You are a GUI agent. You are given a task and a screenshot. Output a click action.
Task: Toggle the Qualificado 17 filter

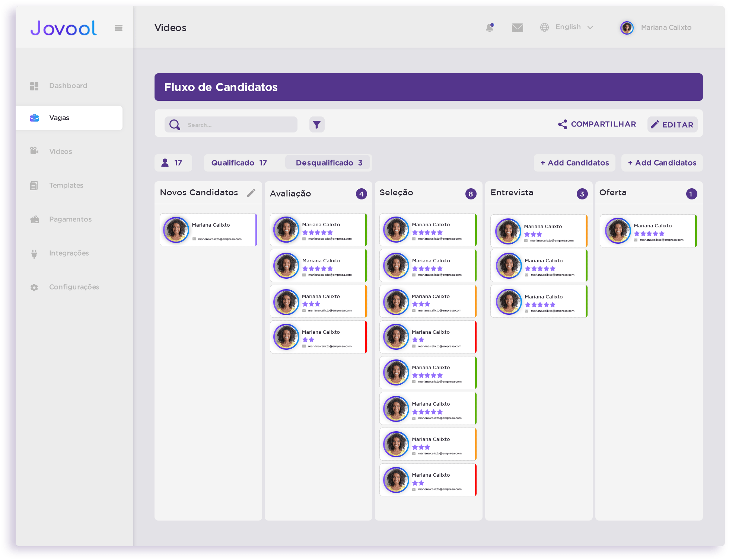pos(239,163)
